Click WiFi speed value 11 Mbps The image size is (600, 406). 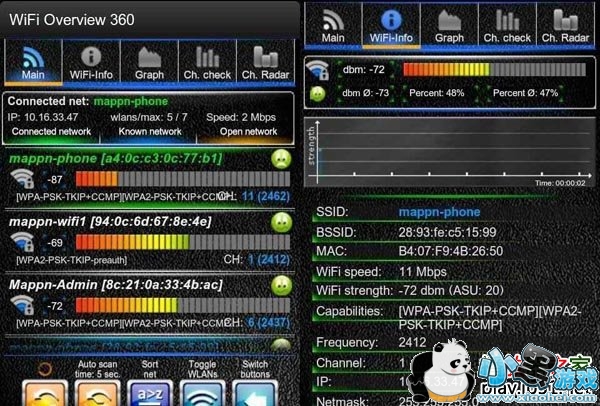coord(422,272)
